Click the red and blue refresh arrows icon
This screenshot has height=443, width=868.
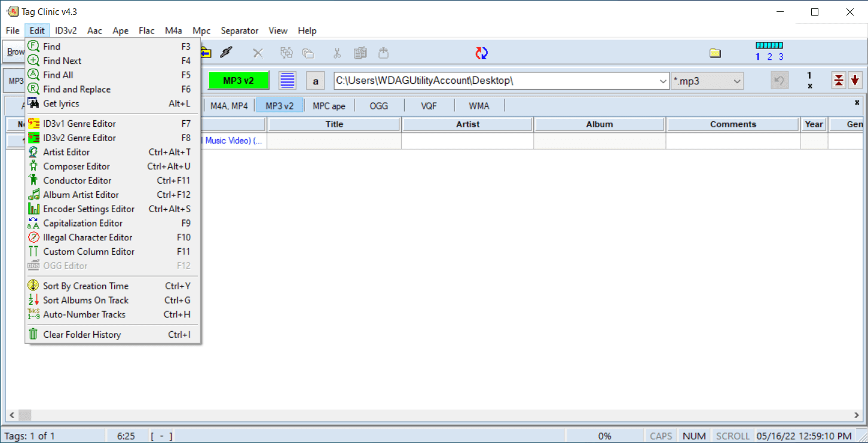coord(482,53)
